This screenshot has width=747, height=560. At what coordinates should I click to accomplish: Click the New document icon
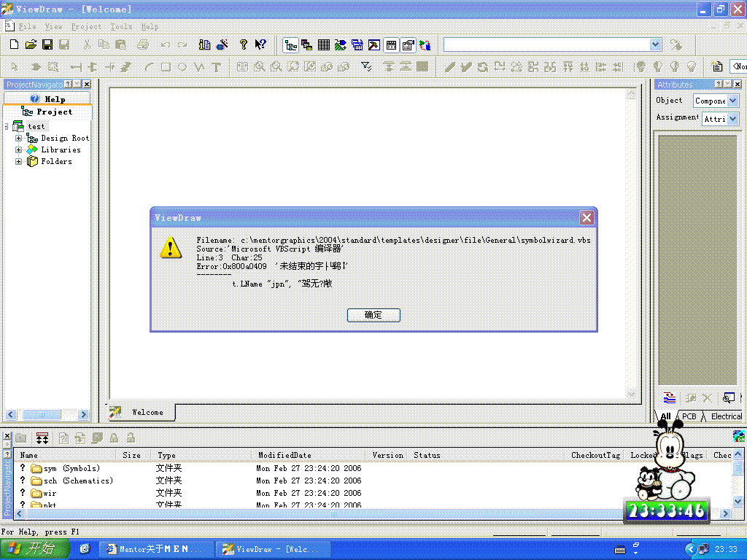click(x=14, y=44)
